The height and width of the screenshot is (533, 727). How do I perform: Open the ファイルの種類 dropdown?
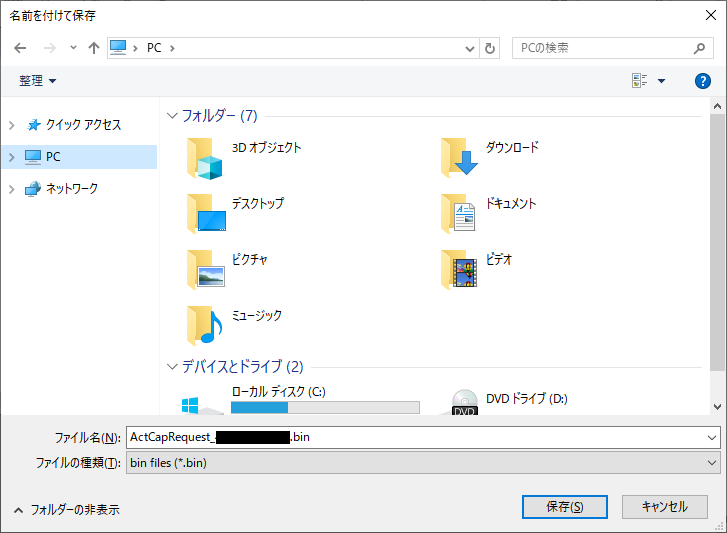point(712,463)
